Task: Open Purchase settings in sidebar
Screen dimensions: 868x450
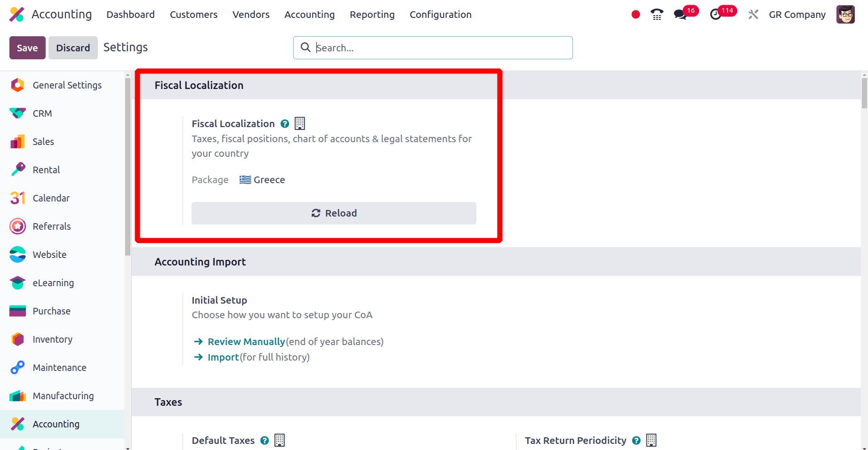Action: tap(62, 311)
